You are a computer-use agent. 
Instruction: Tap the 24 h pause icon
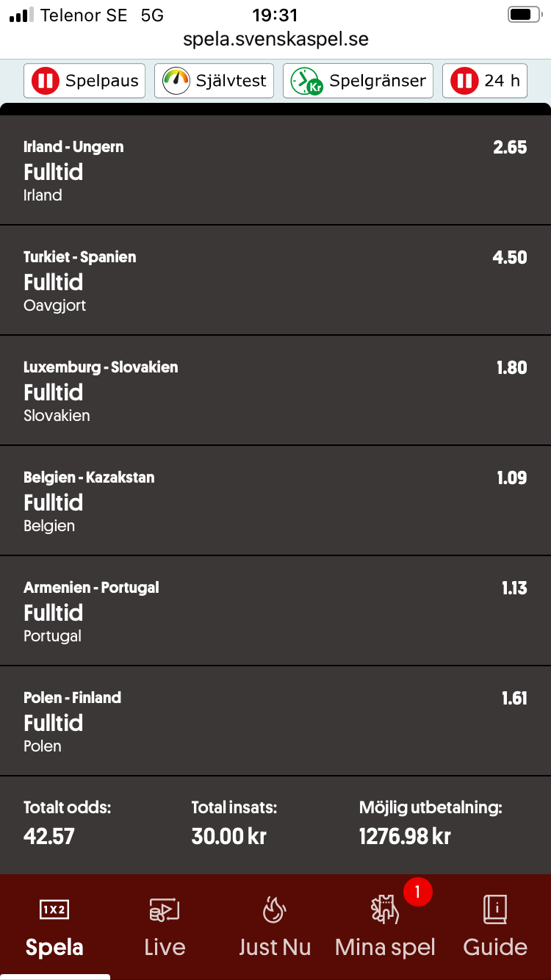coord(464,81)
